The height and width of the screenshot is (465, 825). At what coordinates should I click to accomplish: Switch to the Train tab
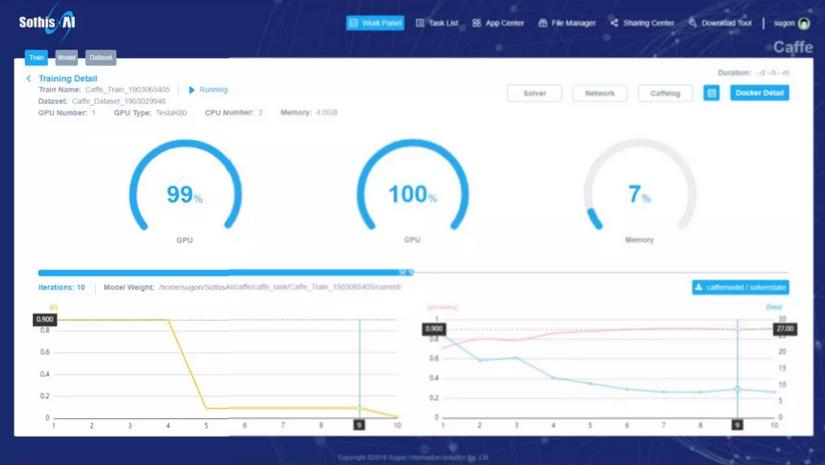point(36,57)
